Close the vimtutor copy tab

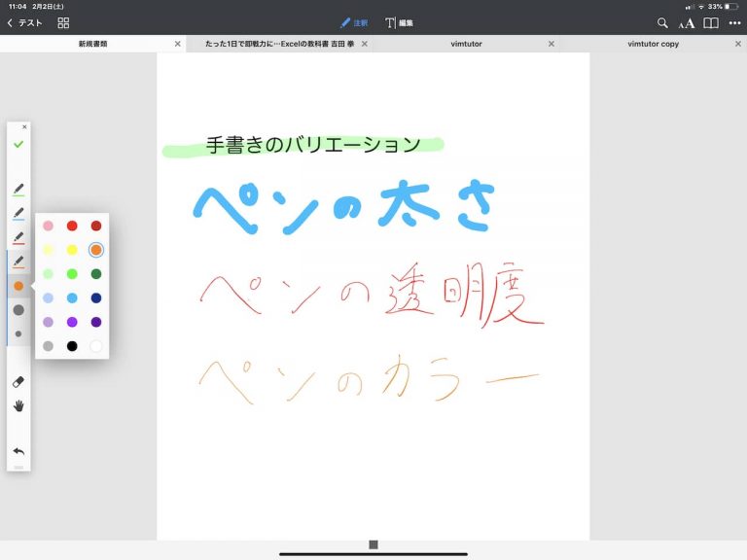(738, 44)
